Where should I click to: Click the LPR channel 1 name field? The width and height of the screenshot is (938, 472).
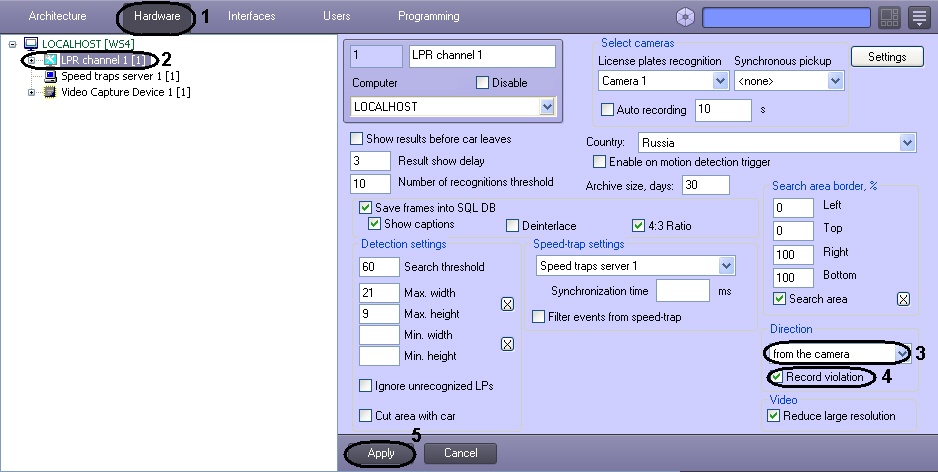[x=482, y=56]
